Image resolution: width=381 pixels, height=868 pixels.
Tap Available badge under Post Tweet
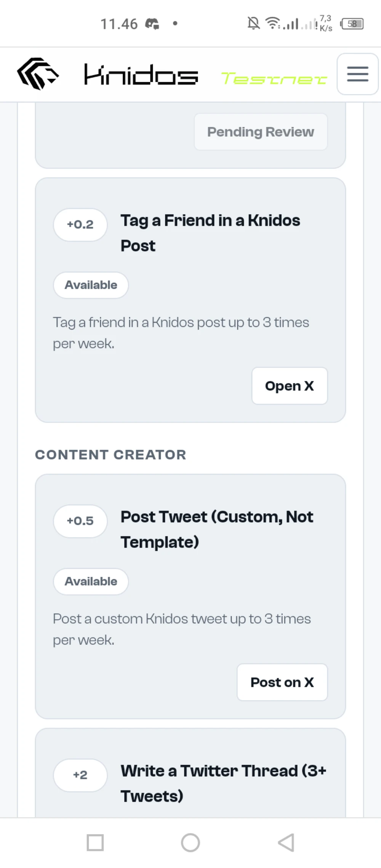point(91,581)
